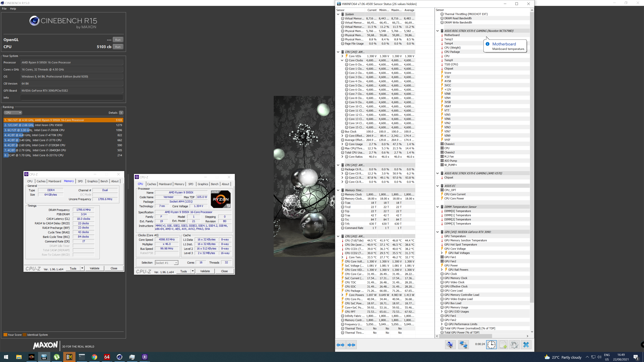Open Cinebench File menu
Image resolution: width=644 pixels, height=362 pixels.
4,9
